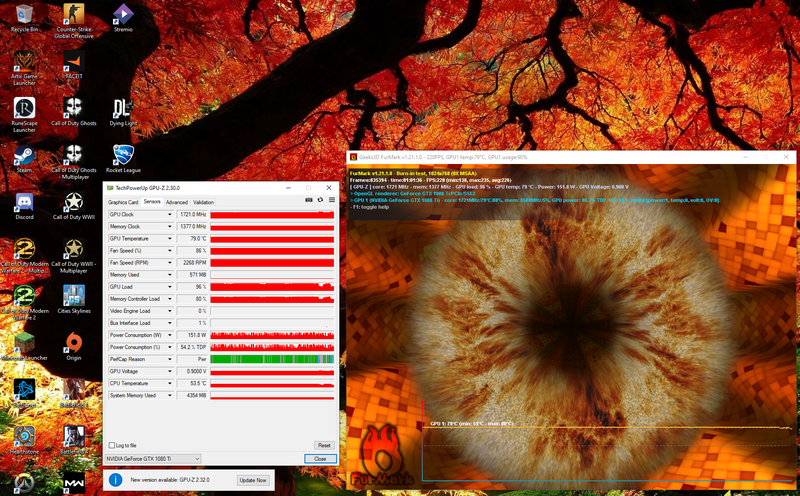Image resolution: width=800 pixels, height=496 pixels.
Task: Click GPU-Z screenshot camera icon
Action: [309, 200]
